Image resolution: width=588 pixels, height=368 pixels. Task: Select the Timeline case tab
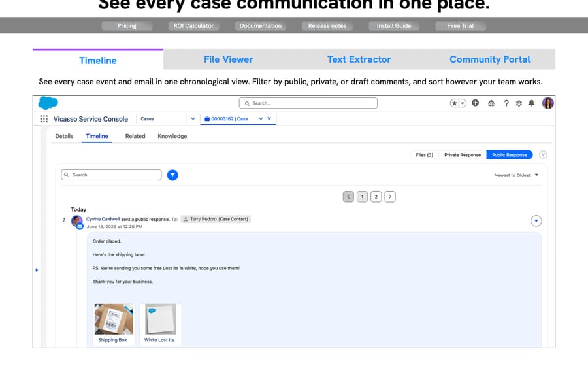click(x=97, y=136)
